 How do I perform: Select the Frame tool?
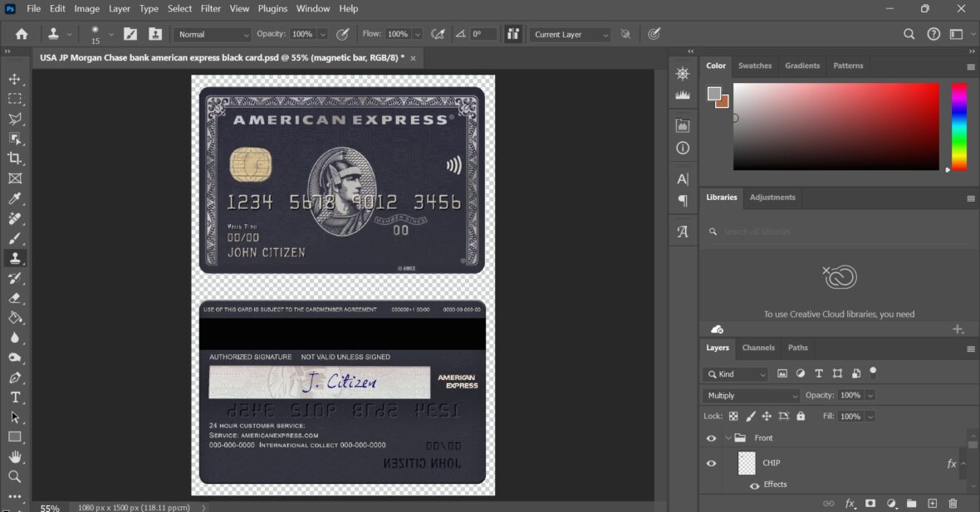[15, 178]
